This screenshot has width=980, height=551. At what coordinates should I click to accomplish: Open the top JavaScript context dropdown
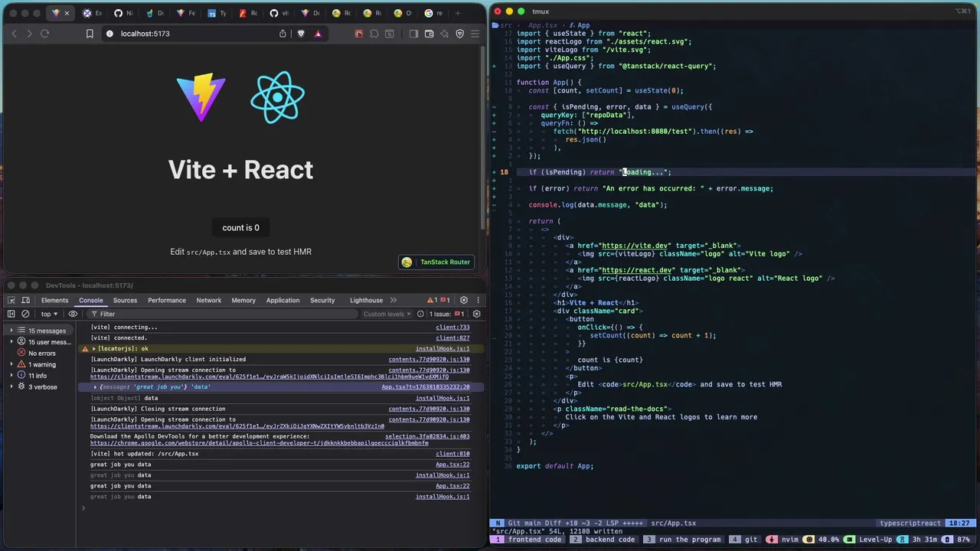tap(49, 314)
